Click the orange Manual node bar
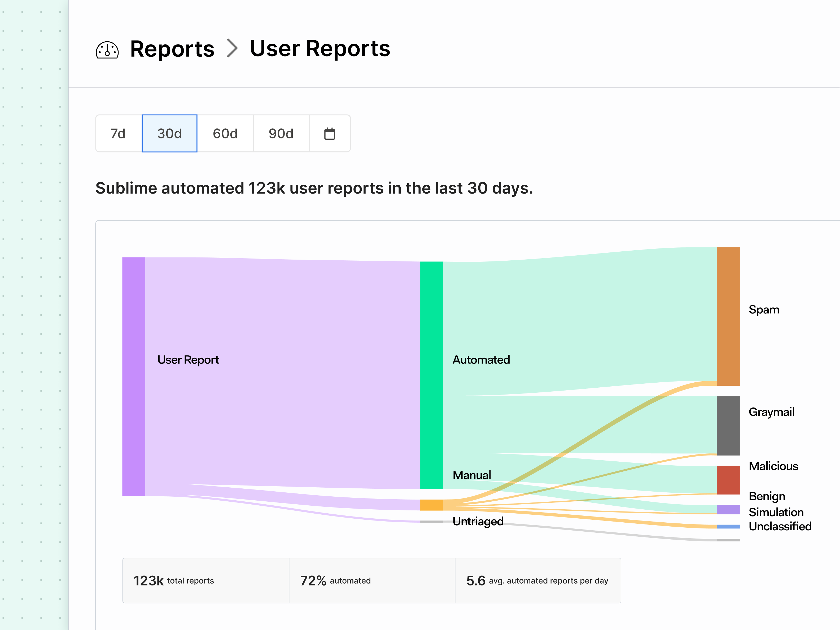Screen dimensions: 840x630 pos(431,505)
